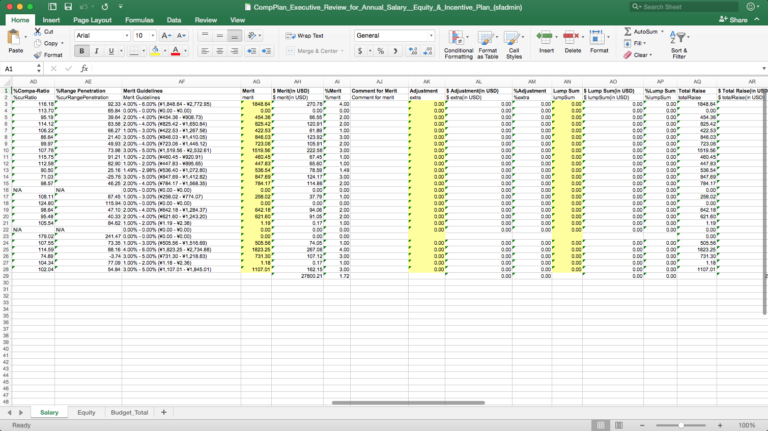
Task: Expand the font size dropdown
Action: 151,35
